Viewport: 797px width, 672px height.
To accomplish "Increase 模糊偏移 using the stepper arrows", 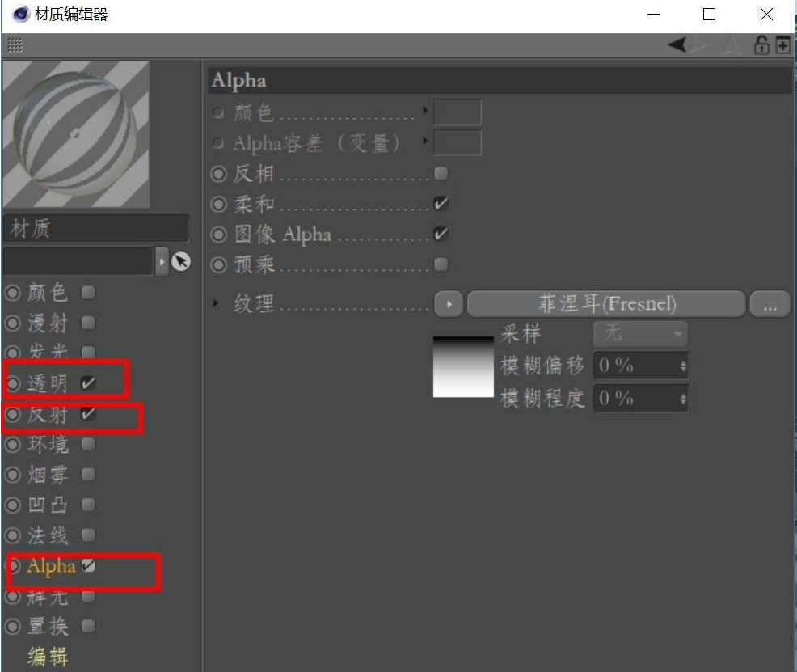I will click(683, 366).
